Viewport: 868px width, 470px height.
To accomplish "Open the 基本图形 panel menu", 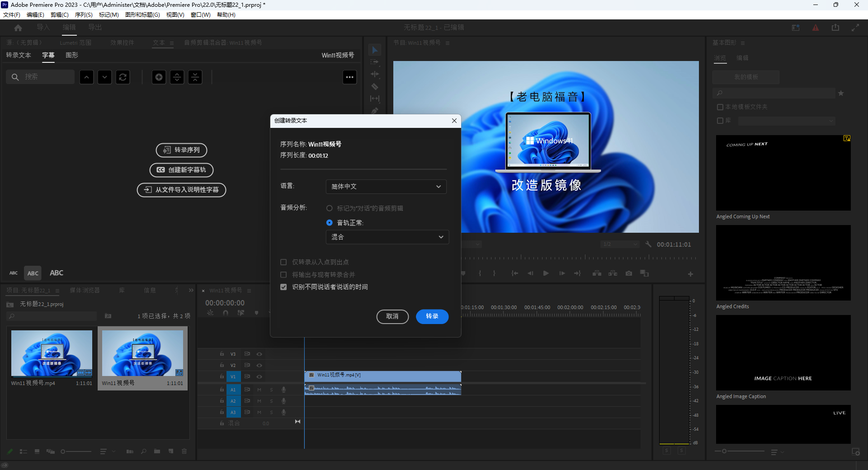I will 743,43.
